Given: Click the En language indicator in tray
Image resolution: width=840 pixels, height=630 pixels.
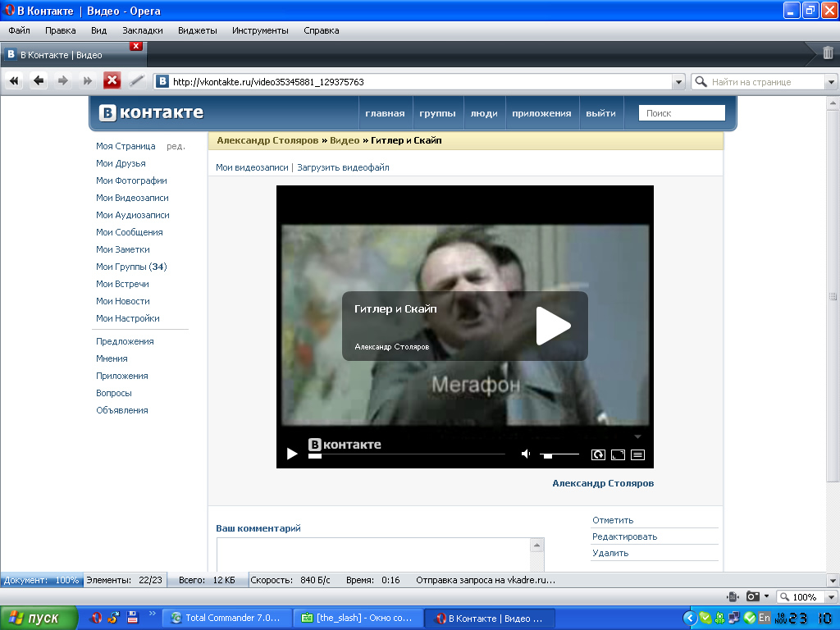Looking at the screenshot, I should point(764,618).
